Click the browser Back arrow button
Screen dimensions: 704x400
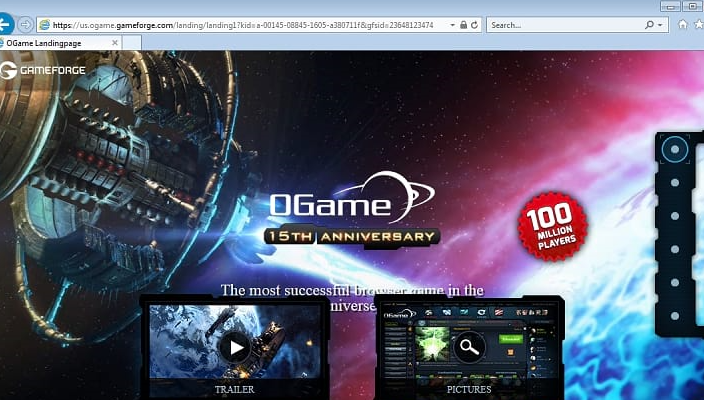tap(6, 25)
